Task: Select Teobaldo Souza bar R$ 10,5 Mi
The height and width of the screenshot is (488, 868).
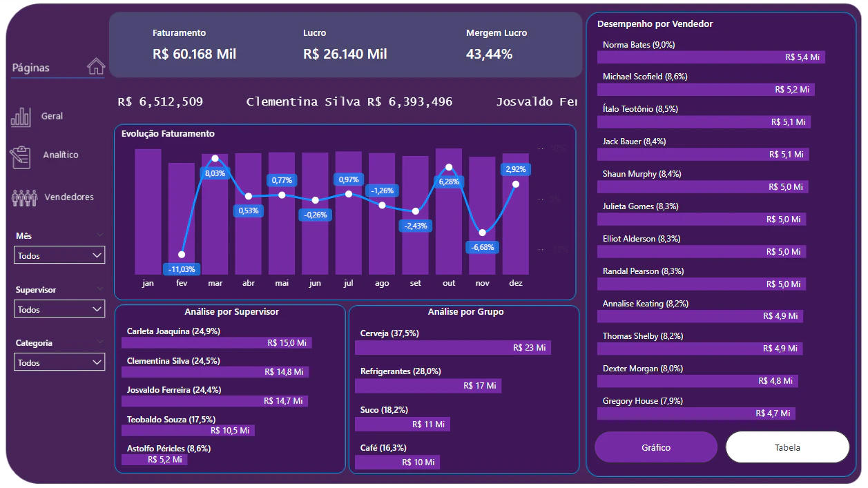Action: (188, 430)
